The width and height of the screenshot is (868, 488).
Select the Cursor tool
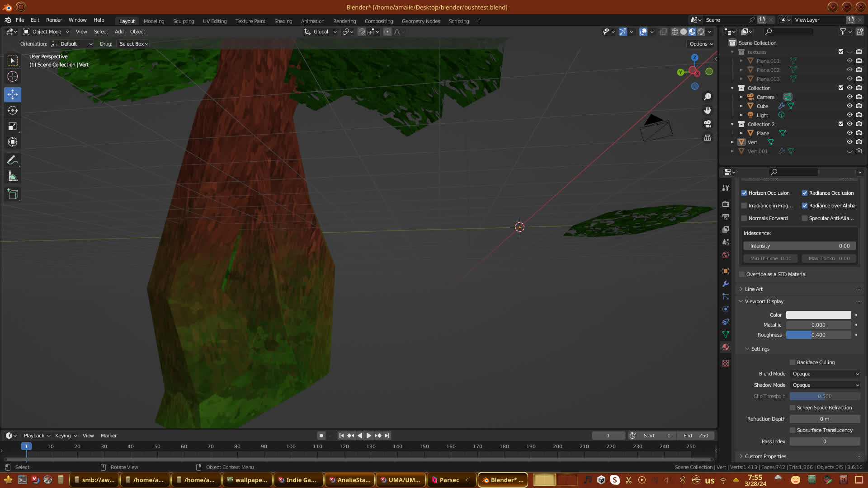click(x=13, y=76)
